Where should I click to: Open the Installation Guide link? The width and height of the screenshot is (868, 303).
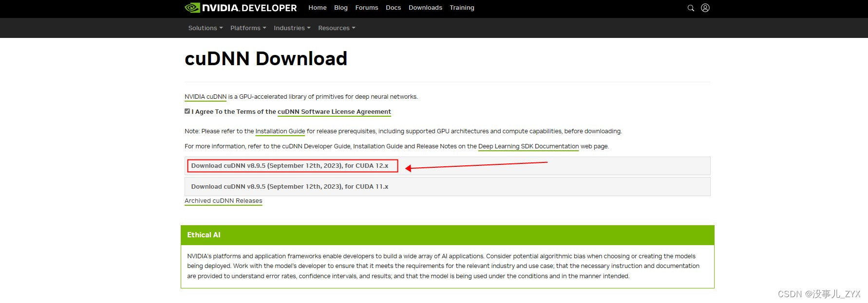280,131
